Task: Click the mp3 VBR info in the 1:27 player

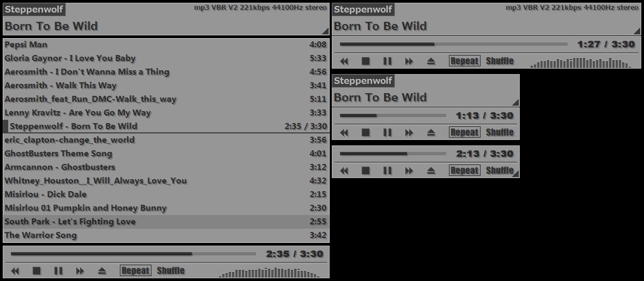Action: point(572,8)
